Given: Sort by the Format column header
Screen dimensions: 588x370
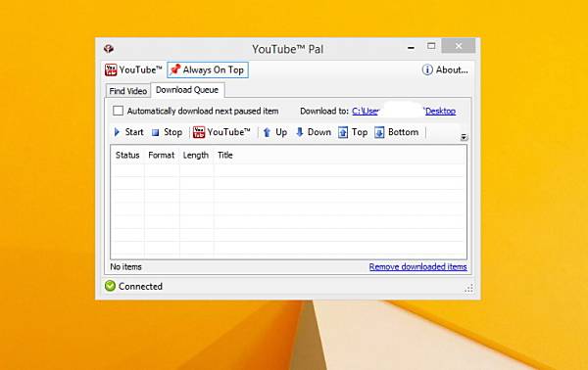Looking at the screenshot, I should 162,155.
